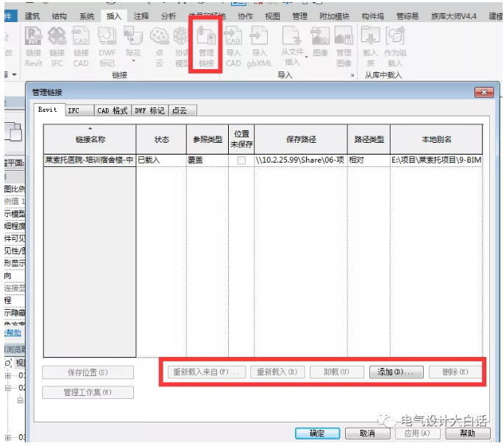
Task: Click the 添加 button
Action: coord(396,372)
